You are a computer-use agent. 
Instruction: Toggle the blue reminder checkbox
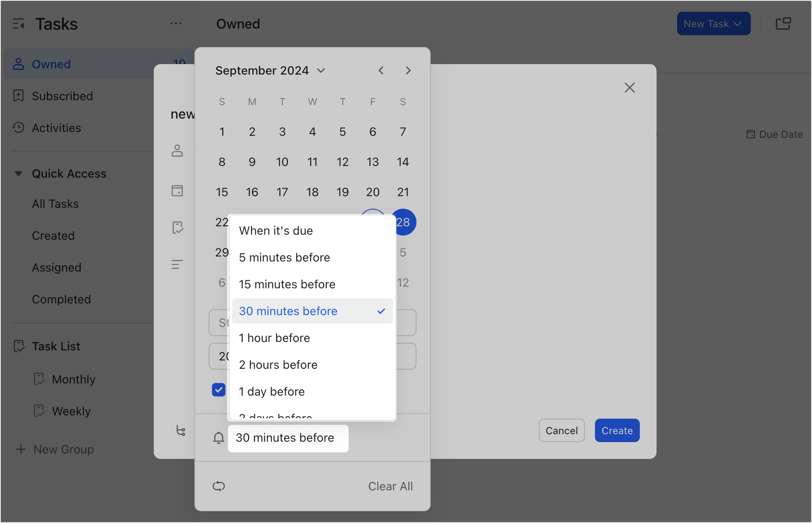(218, 390)
